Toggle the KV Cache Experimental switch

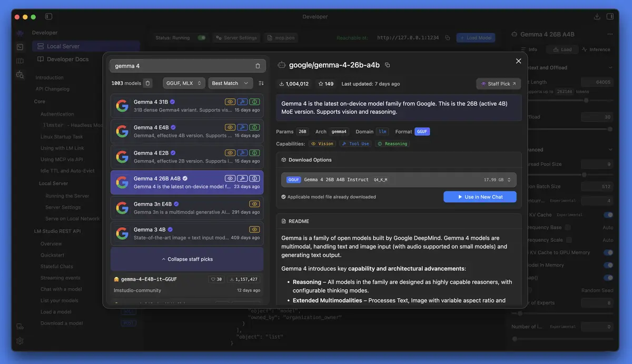608,214
